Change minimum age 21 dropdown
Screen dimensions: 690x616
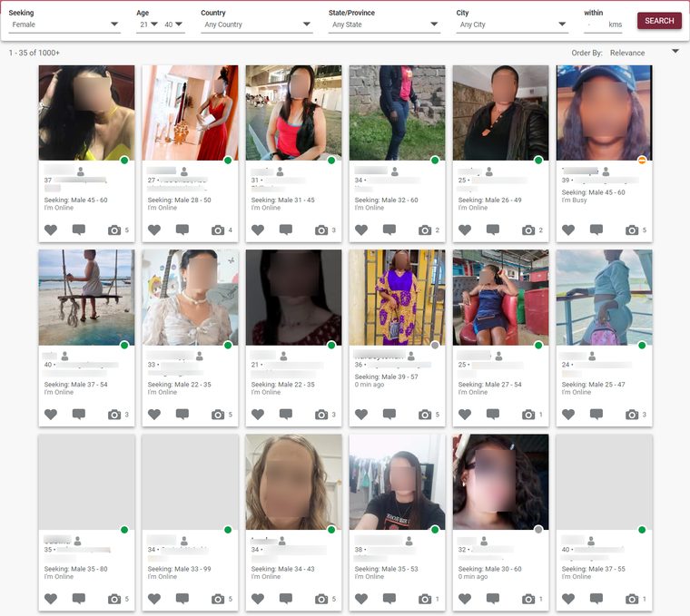click(148, 24)
